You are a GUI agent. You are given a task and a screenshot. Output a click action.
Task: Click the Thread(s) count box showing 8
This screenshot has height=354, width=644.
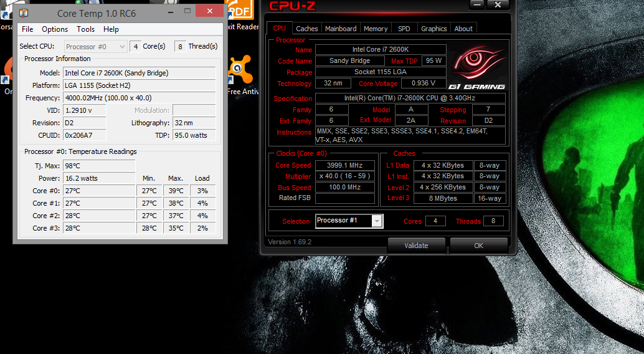pos(180,47)
